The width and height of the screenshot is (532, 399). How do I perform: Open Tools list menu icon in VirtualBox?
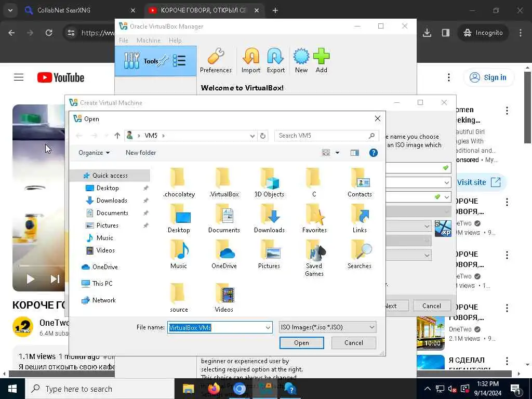point(179,61)
